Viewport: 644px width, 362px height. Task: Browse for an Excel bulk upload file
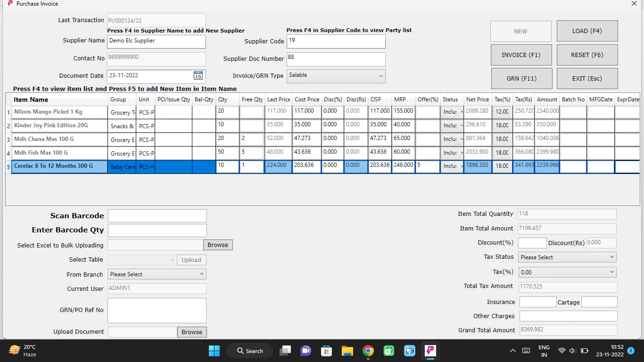point(218,245)
